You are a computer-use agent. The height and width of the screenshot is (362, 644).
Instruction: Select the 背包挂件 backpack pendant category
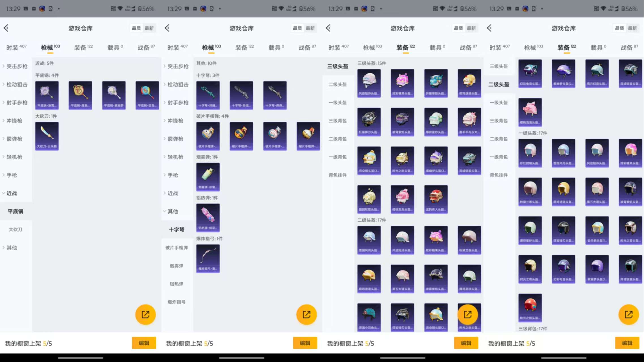pos(338,175)
